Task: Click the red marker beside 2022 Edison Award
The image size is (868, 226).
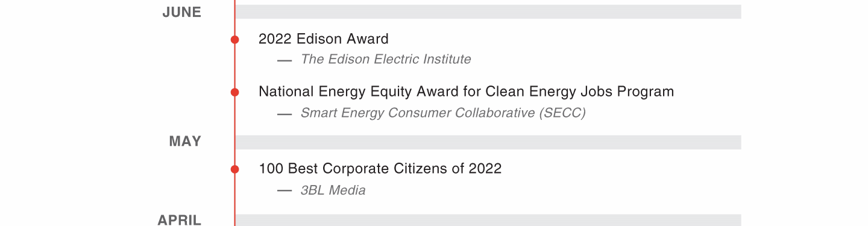Action: (x=234, y=40)
